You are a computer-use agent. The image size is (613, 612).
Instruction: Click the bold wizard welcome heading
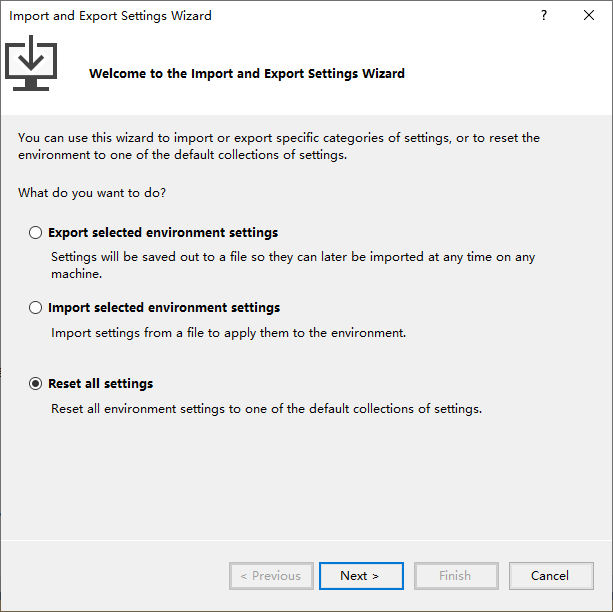247,74
